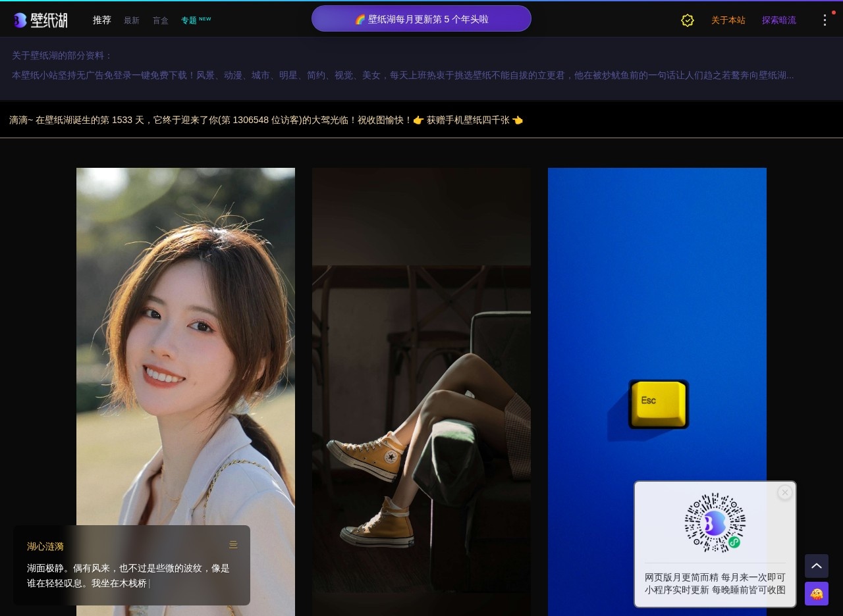Screen dimensions: 843x616
Task: Click the yellow verified badge icon
Action: 688,20
